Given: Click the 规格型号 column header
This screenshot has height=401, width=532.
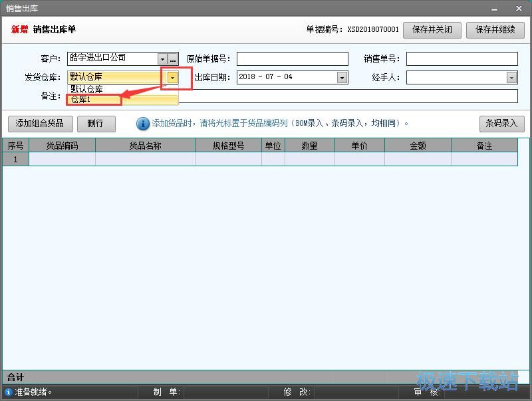Looking at the screenshot, I should click(228, 146).
